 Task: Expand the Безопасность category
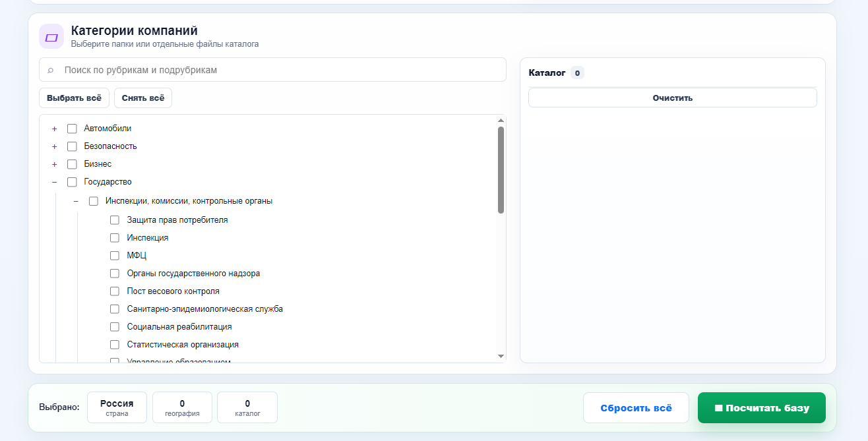point(55,146)
